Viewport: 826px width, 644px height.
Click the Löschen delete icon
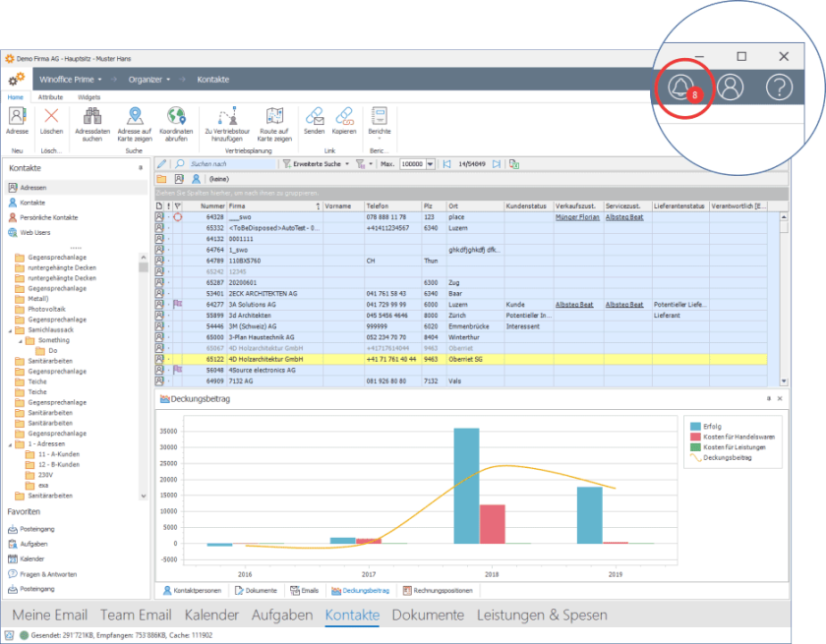tap(51, 116)
